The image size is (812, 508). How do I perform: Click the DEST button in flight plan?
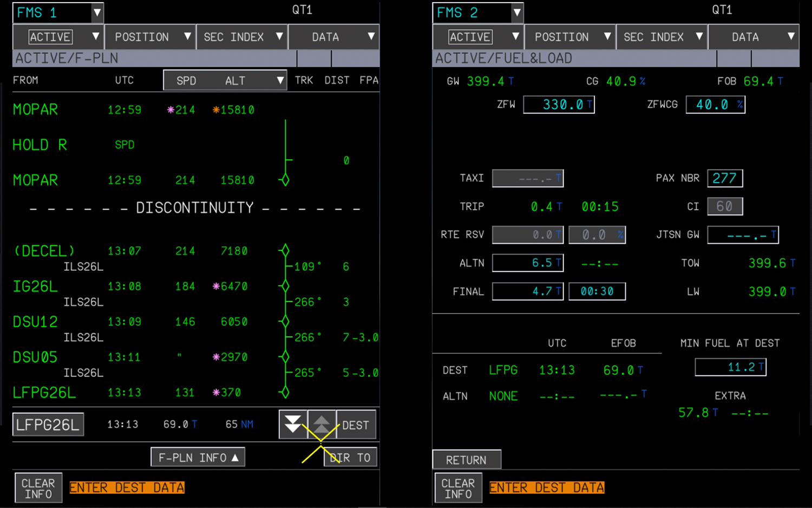pyautogui.click(x=356, y=425)
